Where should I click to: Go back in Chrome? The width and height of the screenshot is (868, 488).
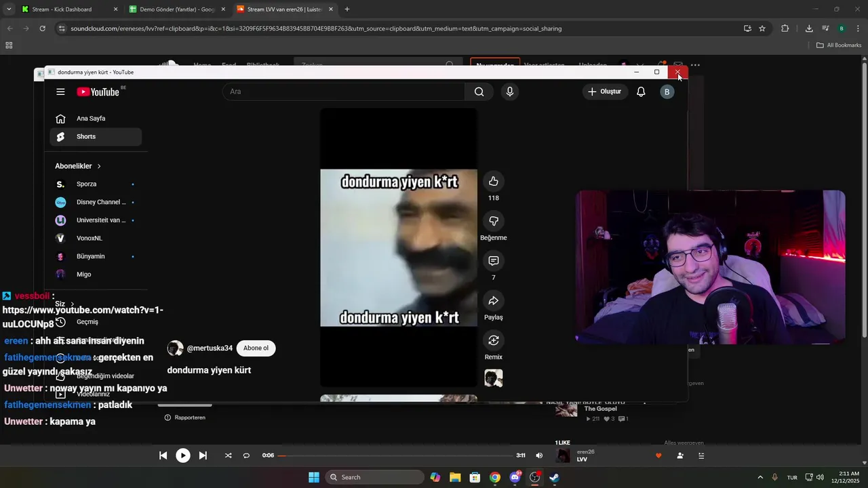9,28
